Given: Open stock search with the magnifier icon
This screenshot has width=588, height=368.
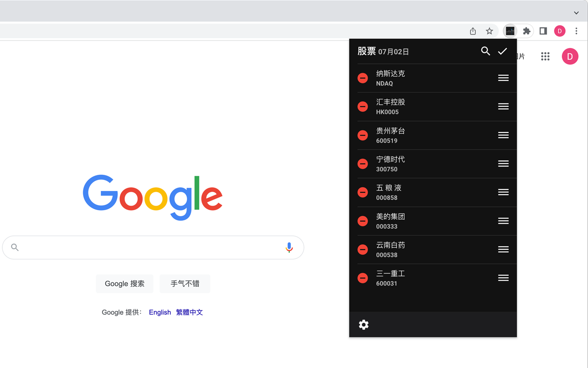Looking at the screenshot, I should (x=486, y=51).
